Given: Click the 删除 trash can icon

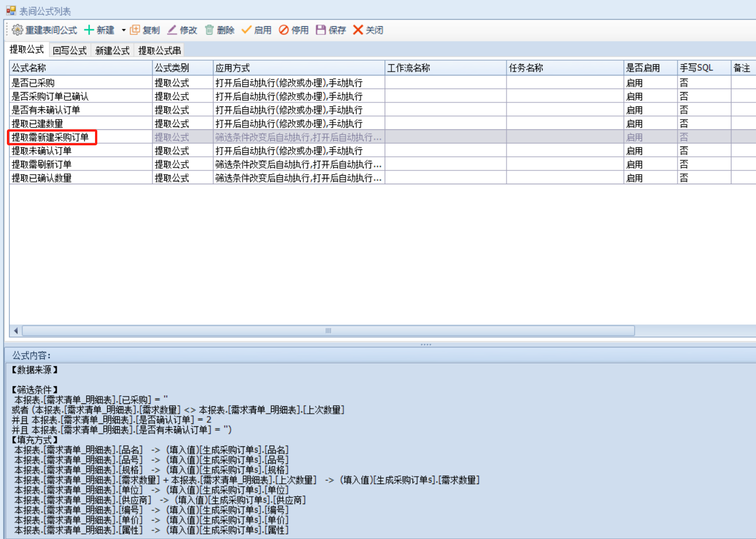Looking at the screenshot, I should 209,30.
